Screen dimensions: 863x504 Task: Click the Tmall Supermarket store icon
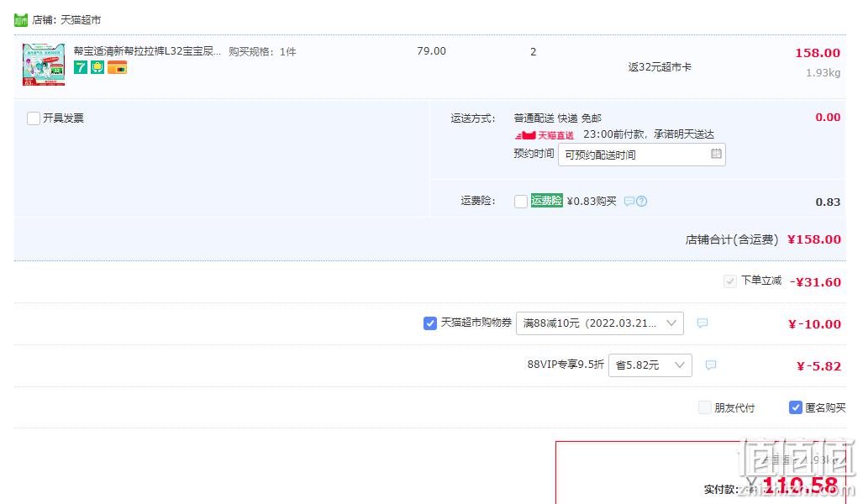pyautogui.click(x=21, y=20)
